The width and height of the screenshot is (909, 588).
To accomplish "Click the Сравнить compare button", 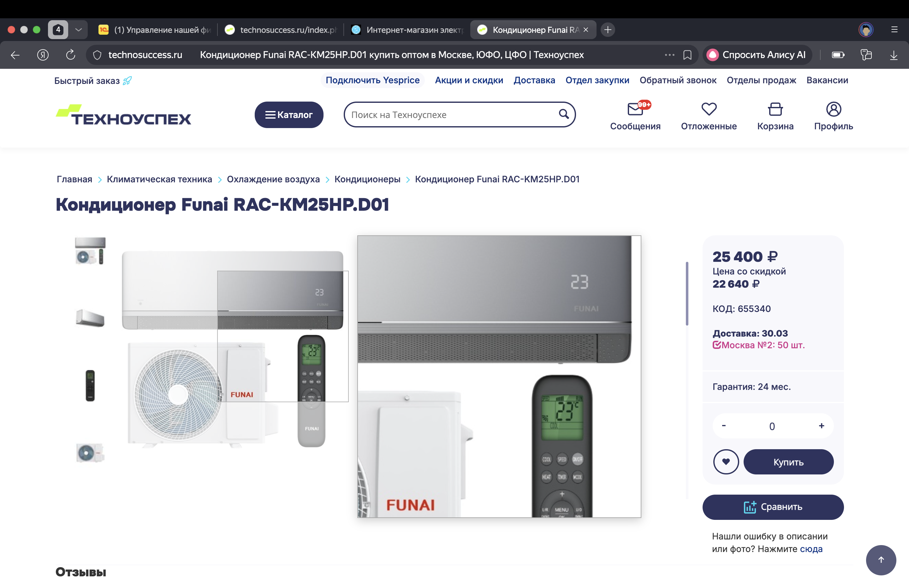I will tap(773, 507).
